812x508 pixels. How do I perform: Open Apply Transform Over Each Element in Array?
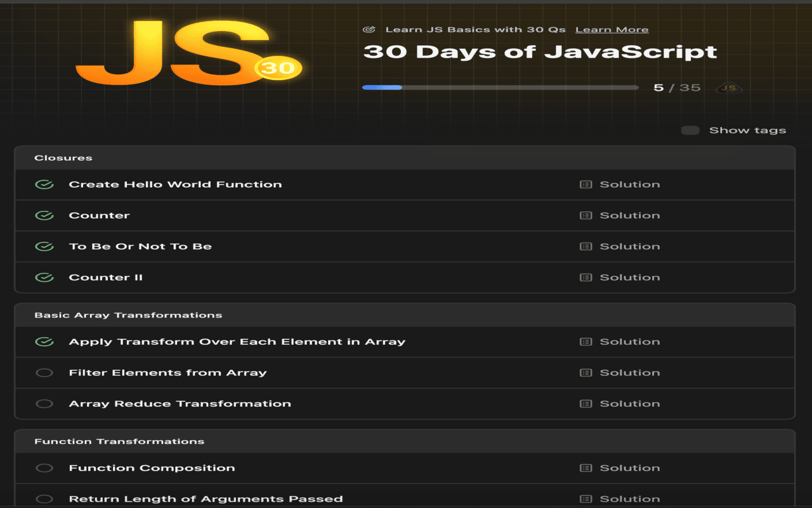tap(237, 342)
